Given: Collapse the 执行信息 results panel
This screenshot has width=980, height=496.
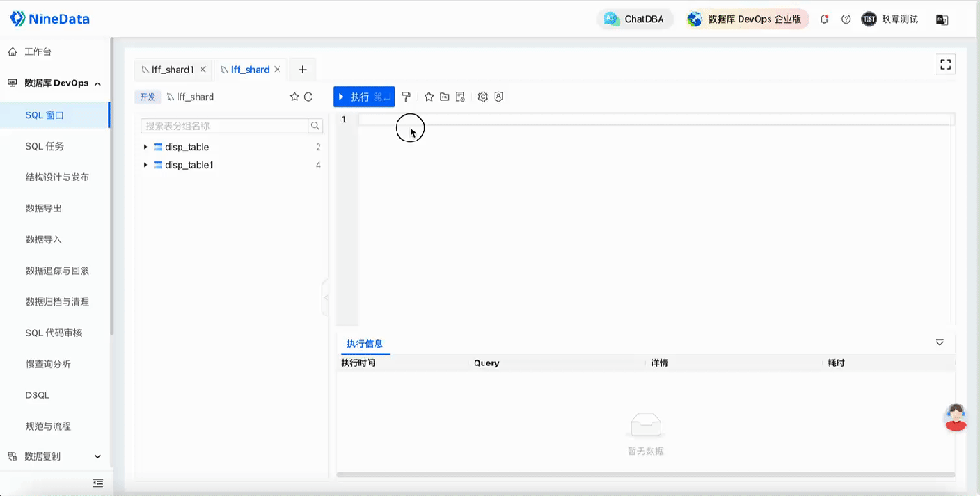Looking at the screenshot, I should pyautogui.click(x=939, y=343).
